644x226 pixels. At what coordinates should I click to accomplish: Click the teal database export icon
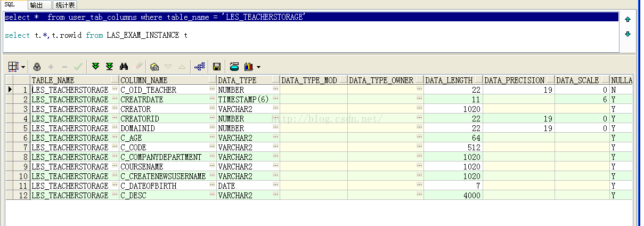(x=234, y=67)
